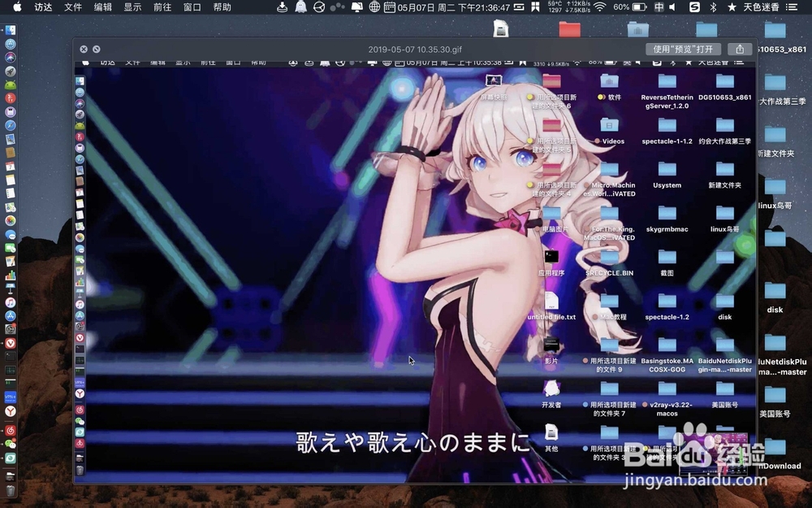Open Photos app in the Dock

click(10, 221)
